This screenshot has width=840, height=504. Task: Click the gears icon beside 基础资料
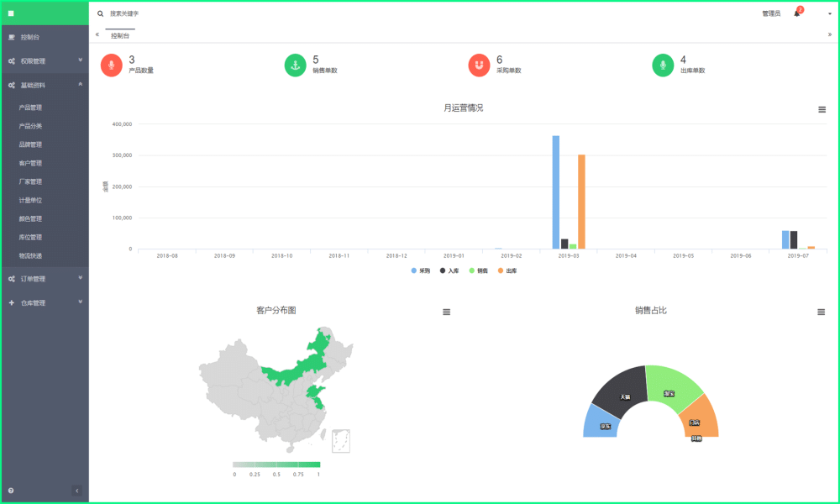(x=11, y=85)
